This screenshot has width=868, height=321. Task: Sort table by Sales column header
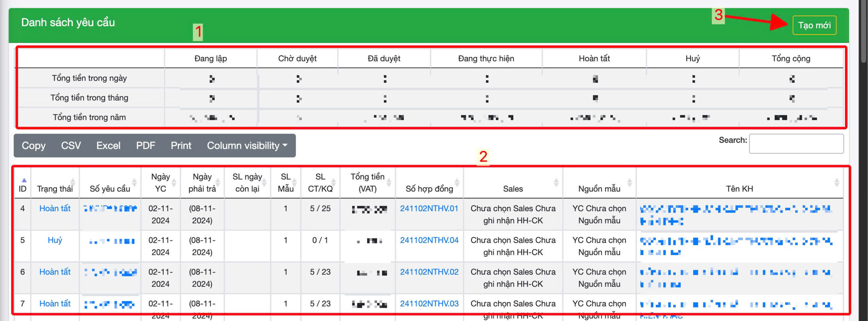point(513,188)
